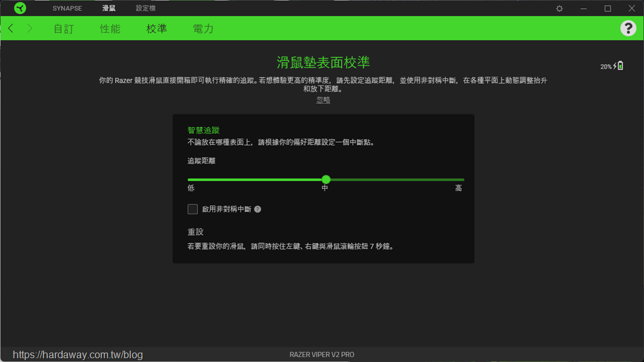The width and height of the screenshot is (644, 362).
Task: Check the battery status icon
Action: (620, 65)
